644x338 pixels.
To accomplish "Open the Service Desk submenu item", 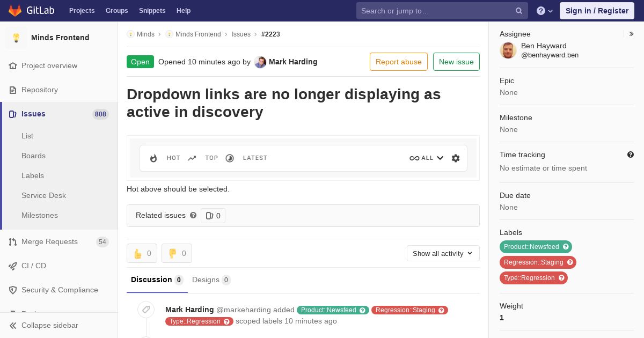I will click(43, 195).
